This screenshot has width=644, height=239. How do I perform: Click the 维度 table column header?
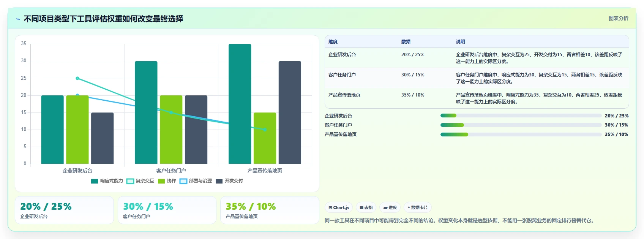(333, 42)
